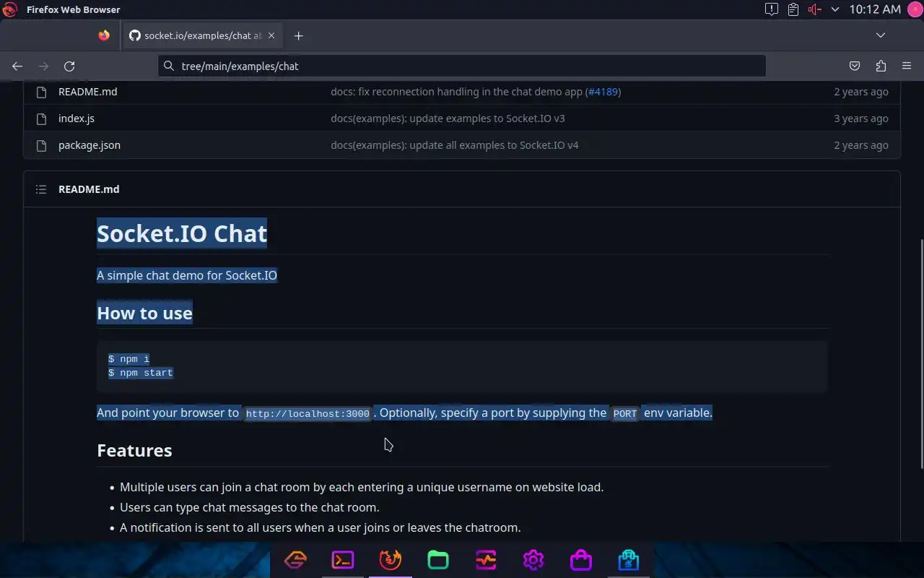Expand the system tray chevron arrow
The height and width of the screenshot is (578, 924).
pos(835,9)
